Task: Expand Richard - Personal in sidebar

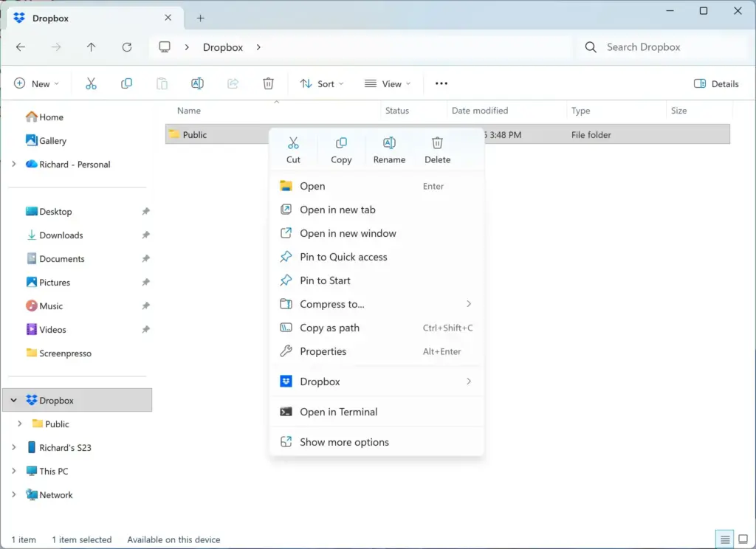Action: click(14, 164)
